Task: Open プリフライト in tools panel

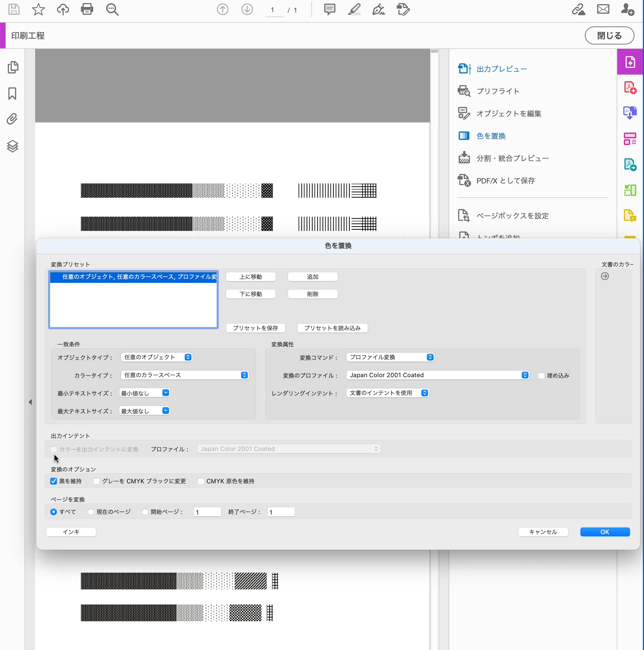Action: pyautogui.click(x=498, y=91)
